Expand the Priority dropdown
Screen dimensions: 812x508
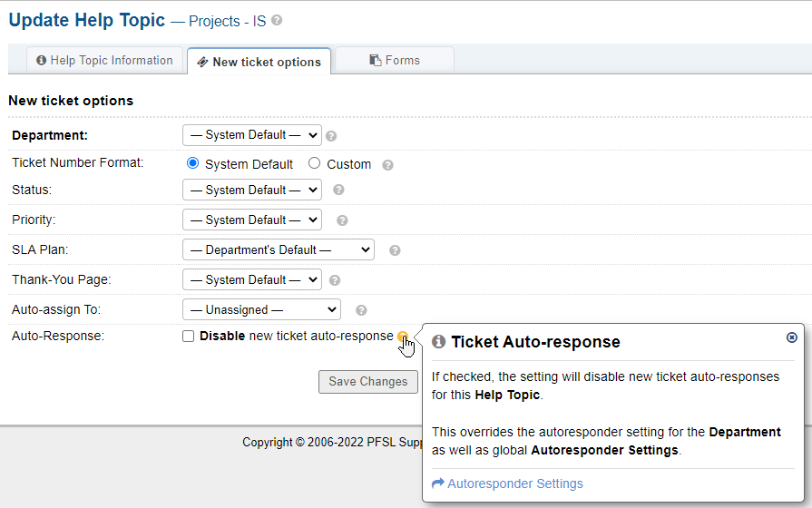[x=251, y=220]
